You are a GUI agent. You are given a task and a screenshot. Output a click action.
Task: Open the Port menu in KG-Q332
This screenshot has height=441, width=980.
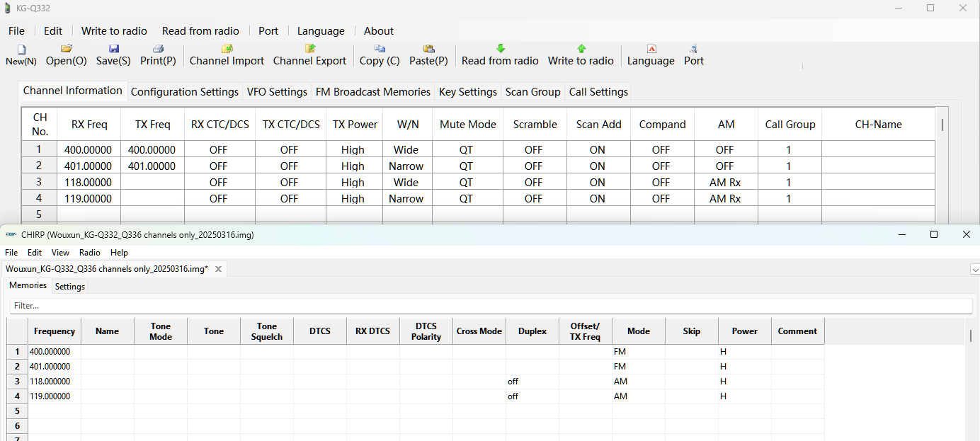coord(268,31)
